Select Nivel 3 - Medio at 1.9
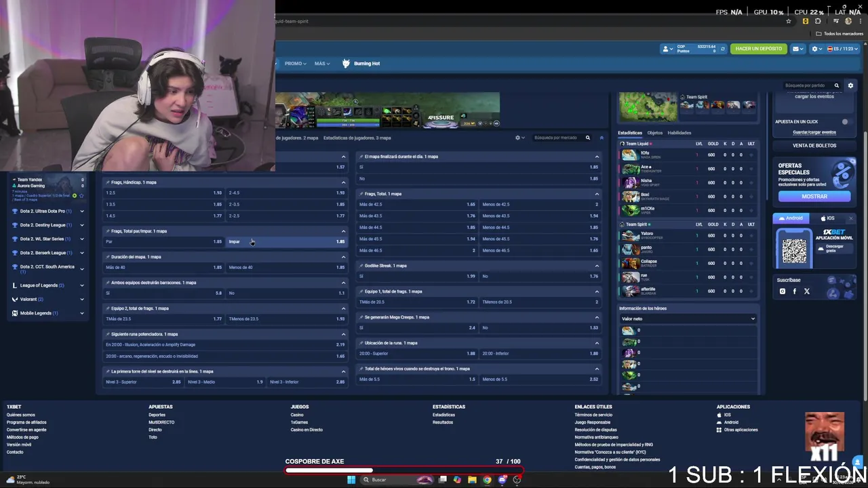 point(225,382)
